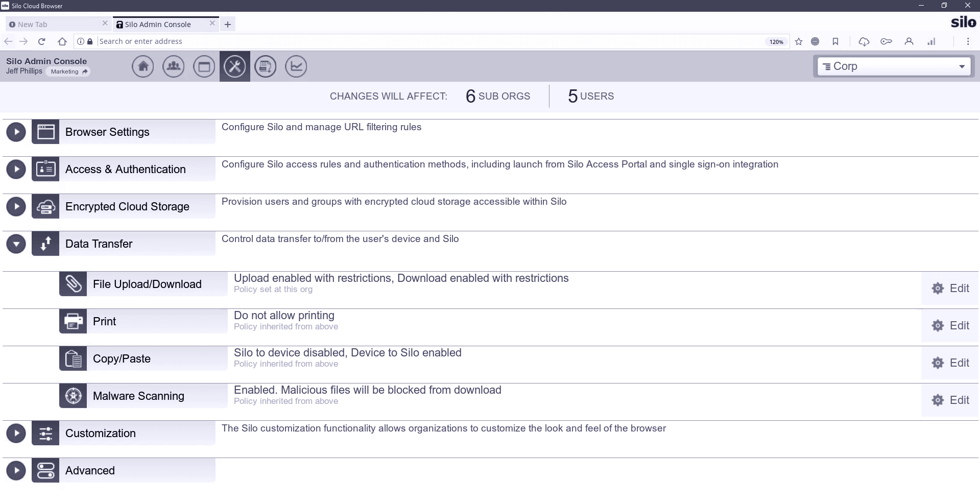The width and height of the screenshot is (980, 503).
Task: Open the browser three-dot menu
Action: (968, 41)
